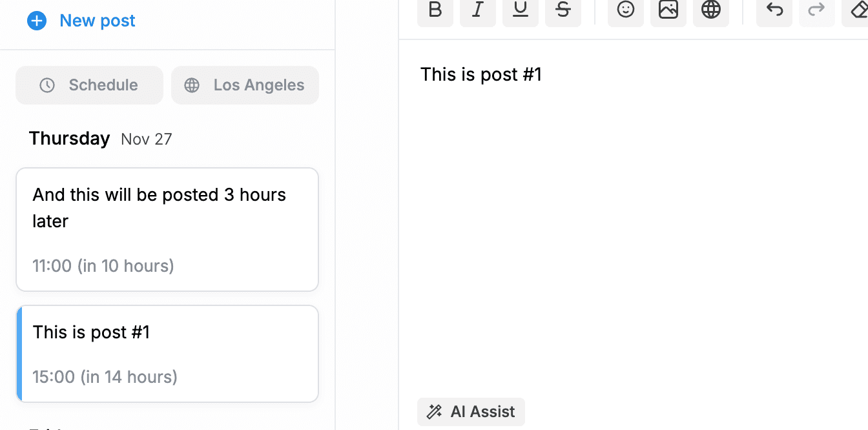Click the AI Assist button

[471, 412]
